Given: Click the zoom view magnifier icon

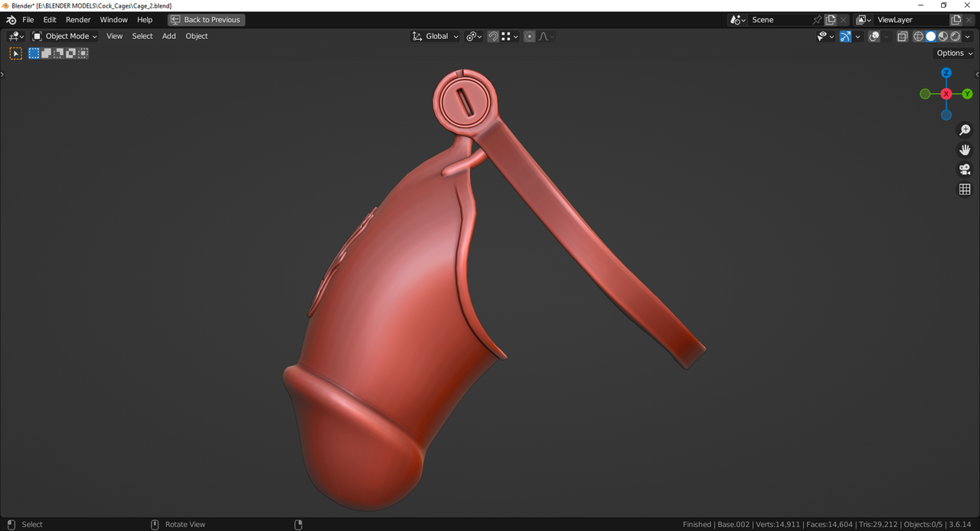Looking at the screenshot, I should pos(965,130).
